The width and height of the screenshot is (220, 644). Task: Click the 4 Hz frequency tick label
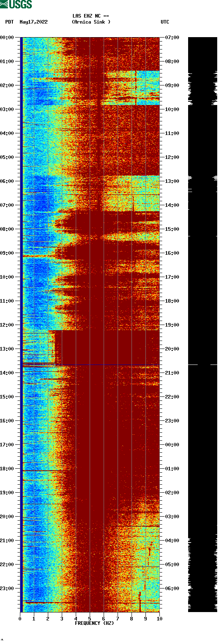(76, 619)
